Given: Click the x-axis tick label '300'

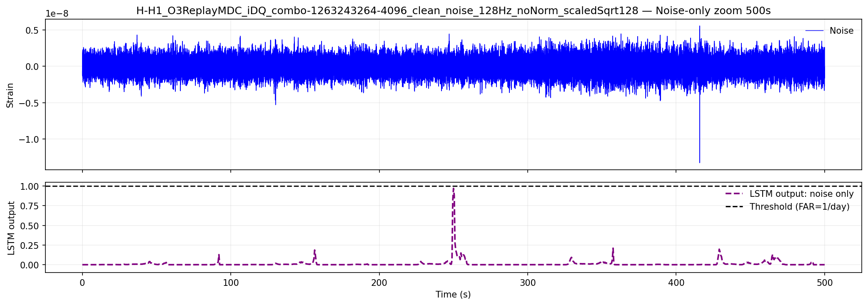Looking at the screenshot, I should click(x=528, y=283).
